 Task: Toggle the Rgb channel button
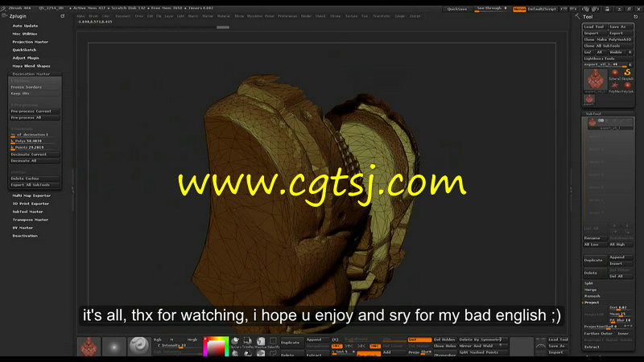(158, 339)
